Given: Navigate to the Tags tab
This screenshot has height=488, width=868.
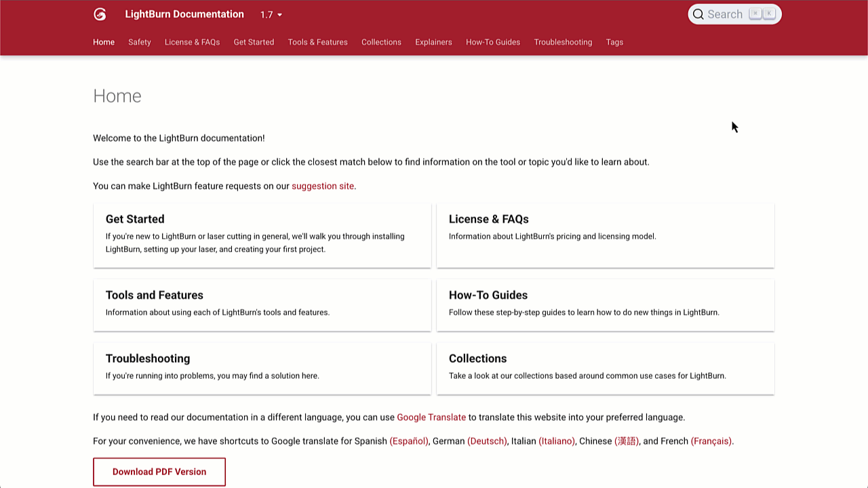Looking at the screenshot, I should tap(614, 42).
